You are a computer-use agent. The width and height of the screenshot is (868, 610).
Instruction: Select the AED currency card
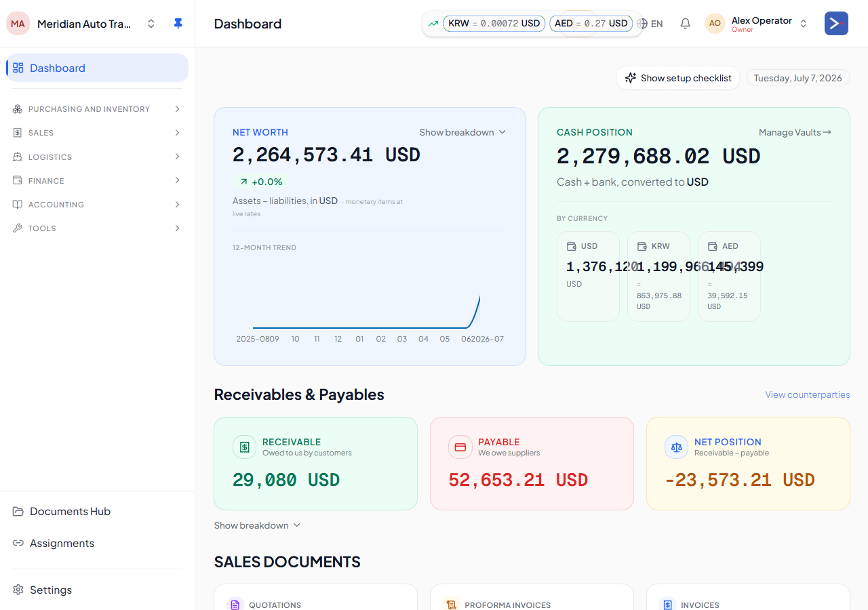click(x=729, y=276)
